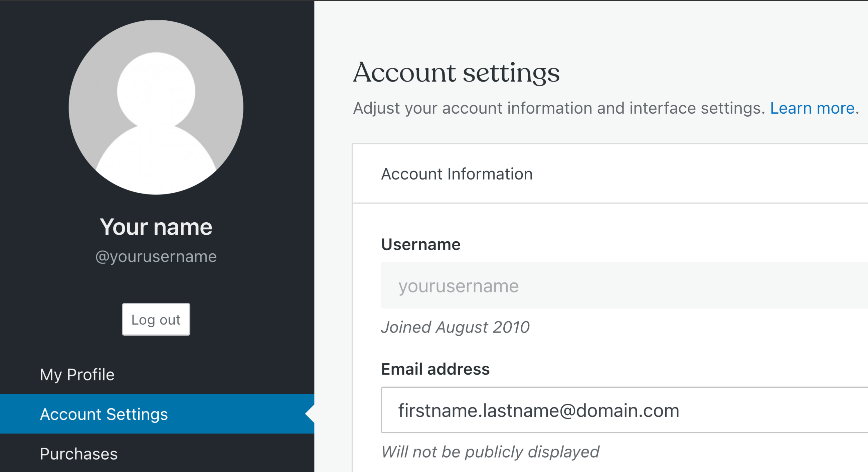
Task: Click the profile avatar placeholder icon
Action: [156, 107]
